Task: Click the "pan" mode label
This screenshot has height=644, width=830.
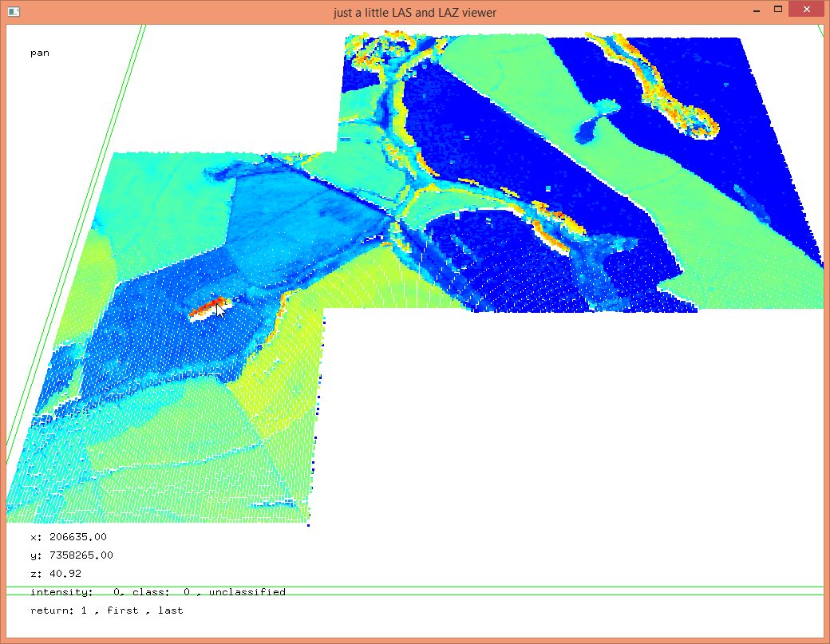Action: click(x=40, y=53)
